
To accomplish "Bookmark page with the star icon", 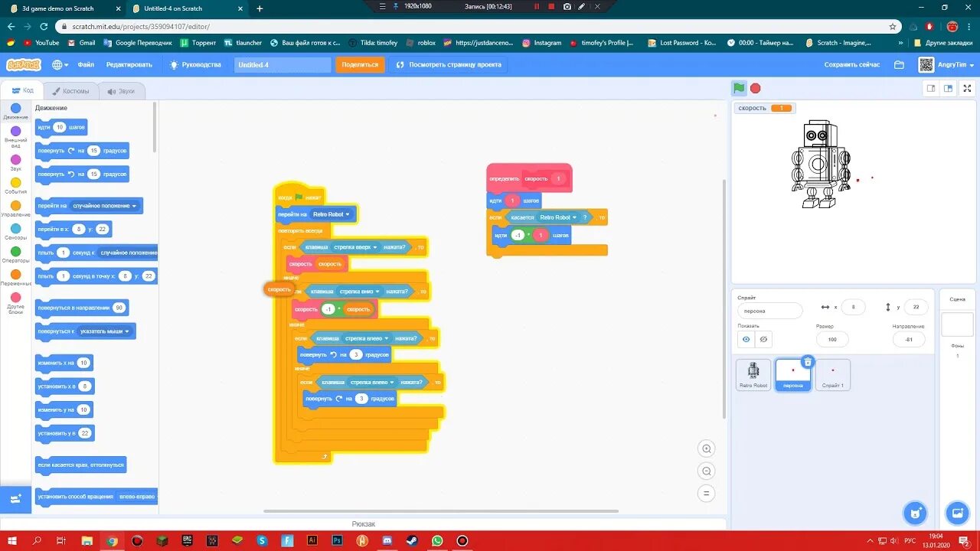I will pos(893,26).
